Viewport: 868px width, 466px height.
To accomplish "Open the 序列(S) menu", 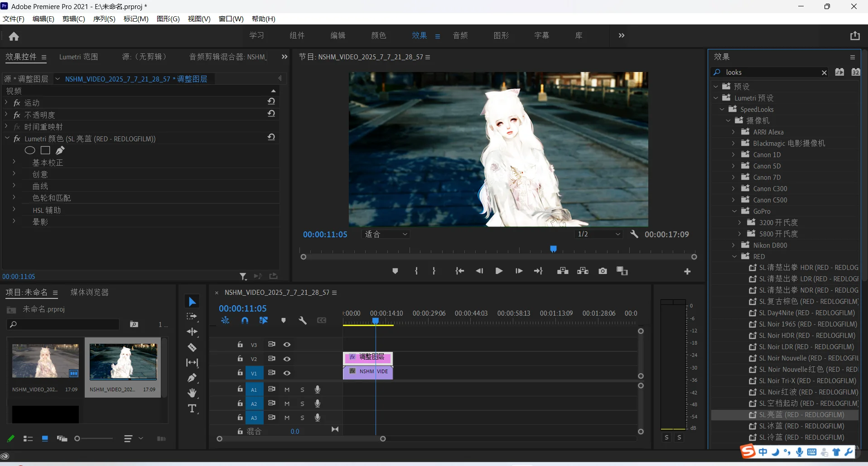I will [x=104, y=19].
